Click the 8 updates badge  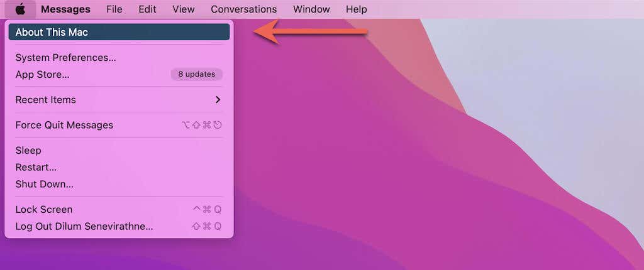coord(197,74)
